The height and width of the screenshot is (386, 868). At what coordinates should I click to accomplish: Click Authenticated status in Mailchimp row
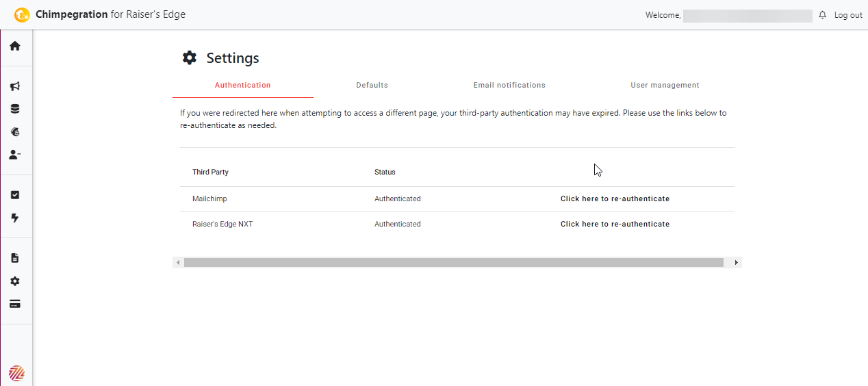point(398,199)
